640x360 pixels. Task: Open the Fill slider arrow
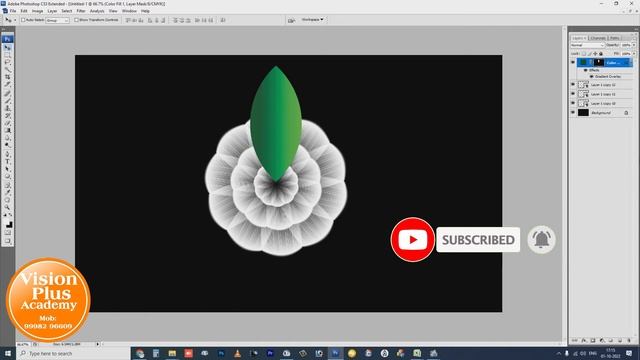coord(633,53)
